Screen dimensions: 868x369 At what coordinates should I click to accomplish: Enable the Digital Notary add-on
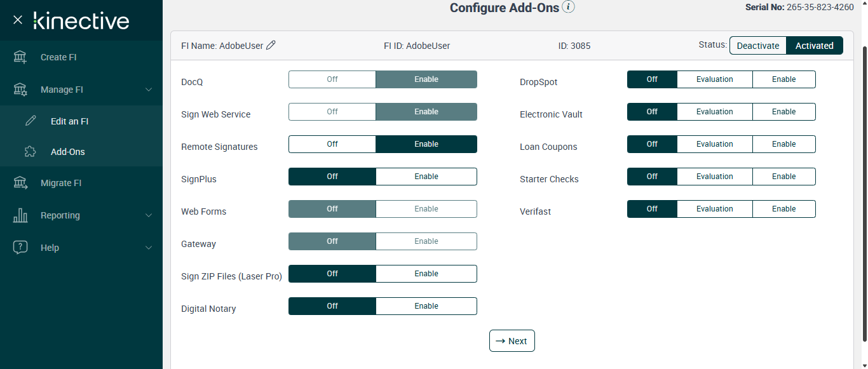click(x=426, y=306)
